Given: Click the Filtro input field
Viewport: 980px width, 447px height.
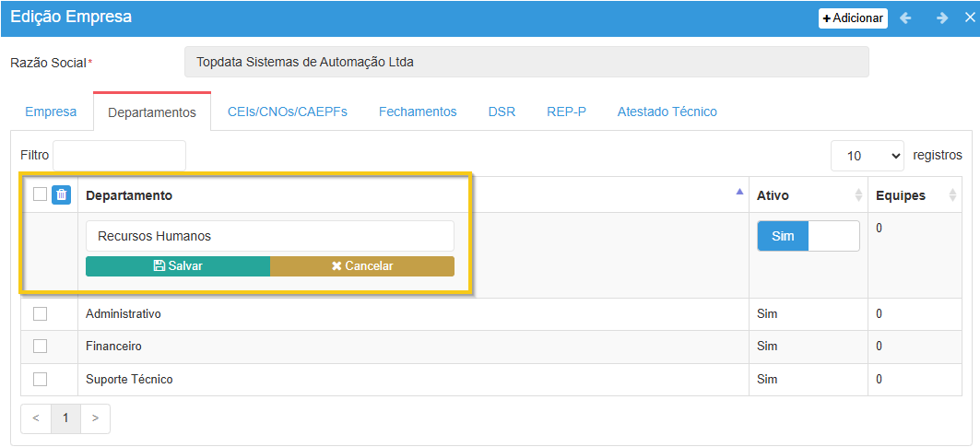Looking at the screenshot, I should coord(119,156).
